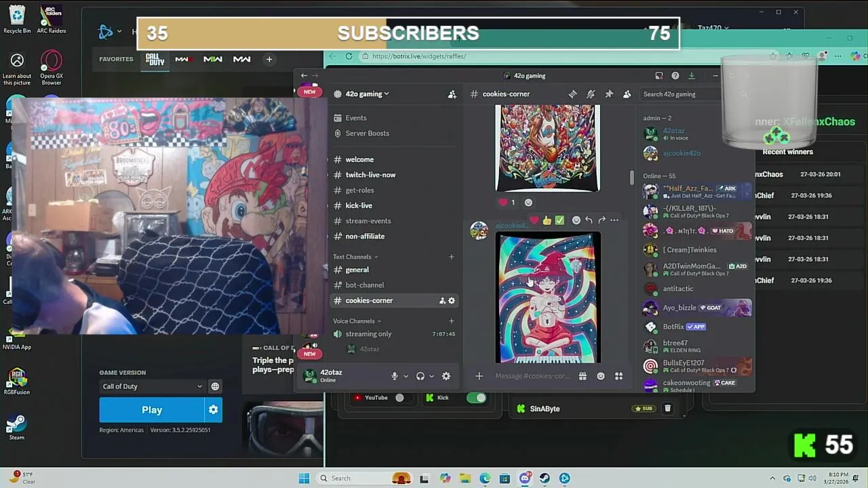Click Discord chat scrollbar thumb
This screenshot has height=488, width=868.
click(x=632, y=177)
